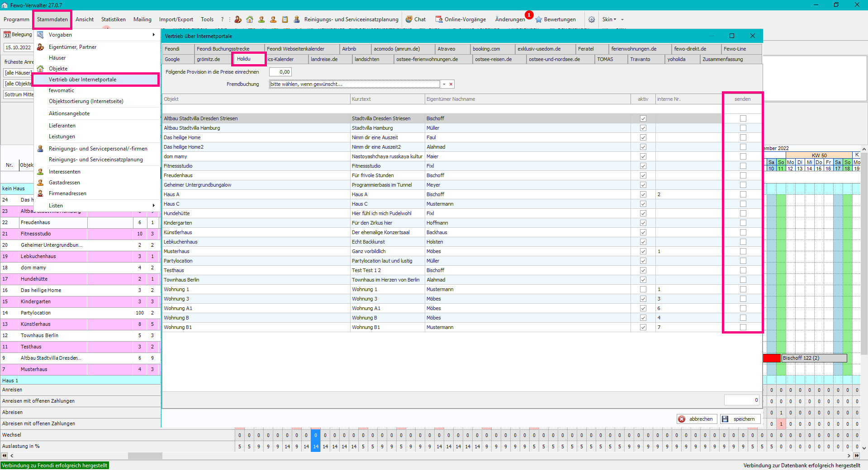
Task: Click the green person Interessenten toolbar icon
Action: coord(261,19)
